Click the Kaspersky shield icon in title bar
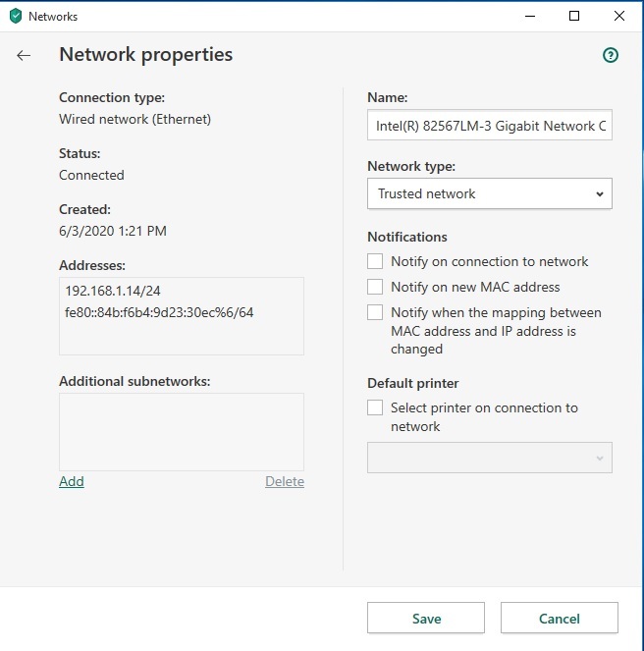 coord(16,16)
